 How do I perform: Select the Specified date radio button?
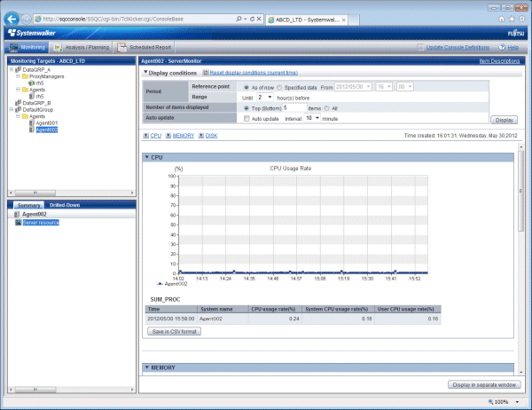[279, 87]
